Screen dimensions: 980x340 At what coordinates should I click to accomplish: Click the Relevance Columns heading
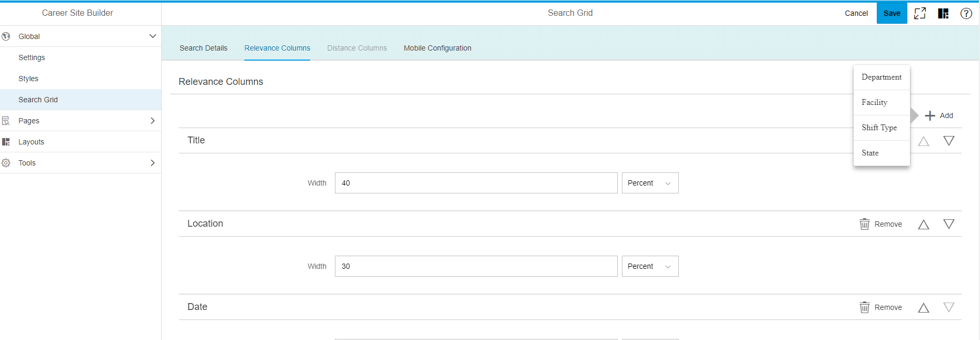[x=221, y=82]
